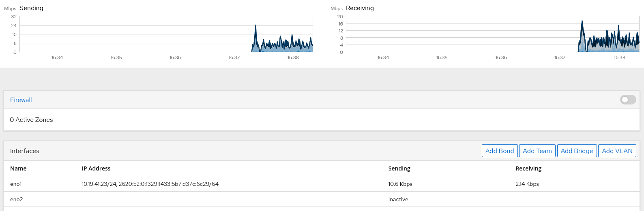This screenshot has height=211, width=644.
Task: Click the Add Bridge button
Action: coord(577,151)
